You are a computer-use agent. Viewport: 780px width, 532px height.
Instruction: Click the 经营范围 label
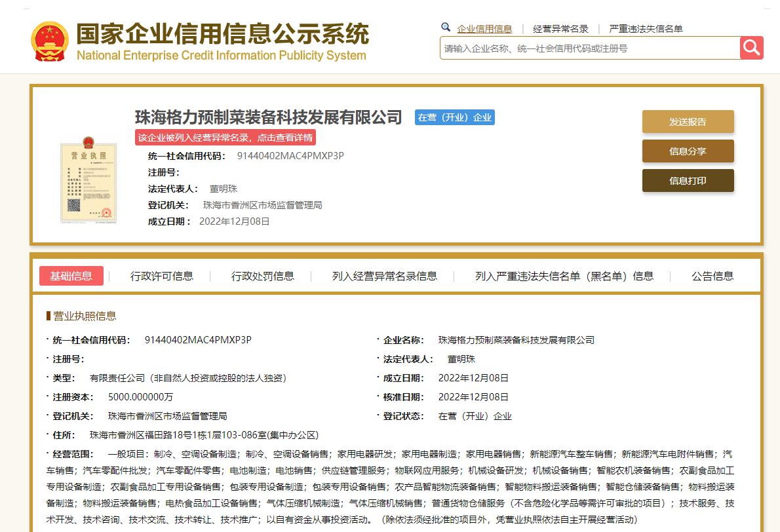click(x=73, y=454)
